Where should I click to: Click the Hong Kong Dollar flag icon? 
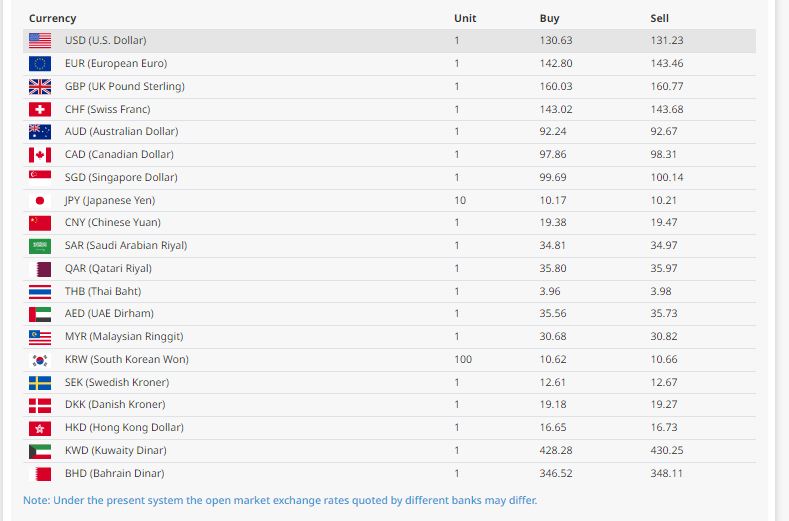pyautogui.click(x=40, y=428)
